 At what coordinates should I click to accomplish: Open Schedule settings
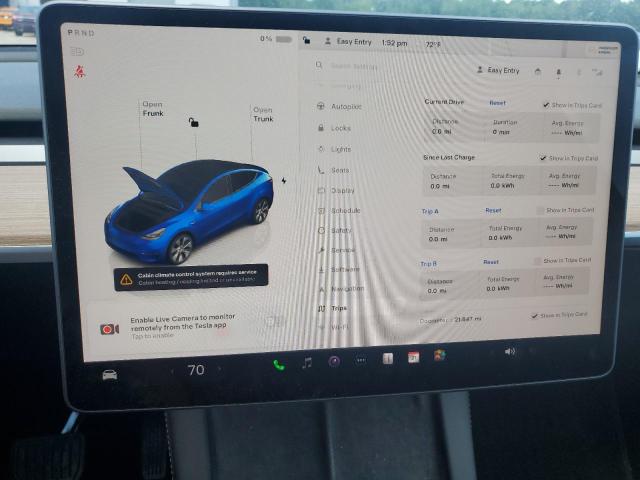point(339,211)
